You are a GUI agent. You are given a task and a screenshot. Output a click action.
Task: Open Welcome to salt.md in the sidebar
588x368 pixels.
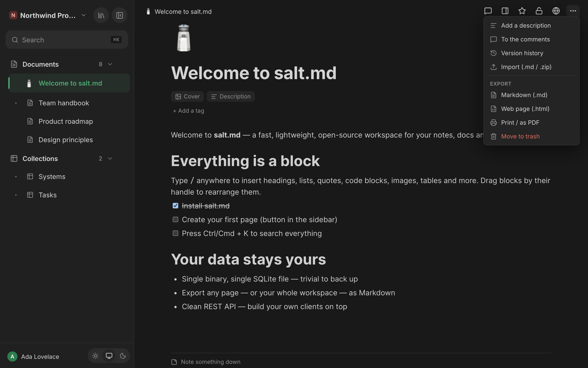pos(69,83)
